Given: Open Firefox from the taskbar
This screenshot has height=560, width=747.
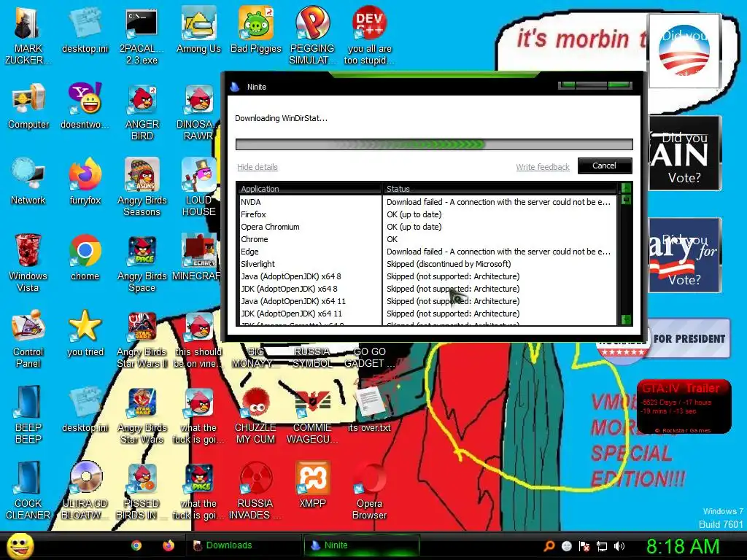Looking at the screenshot, I should (x=169, y=545).
